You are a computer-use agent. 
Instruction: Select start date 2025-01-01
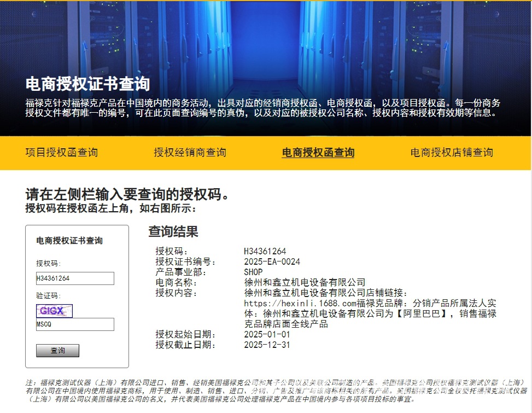click(x=267, y=334)
